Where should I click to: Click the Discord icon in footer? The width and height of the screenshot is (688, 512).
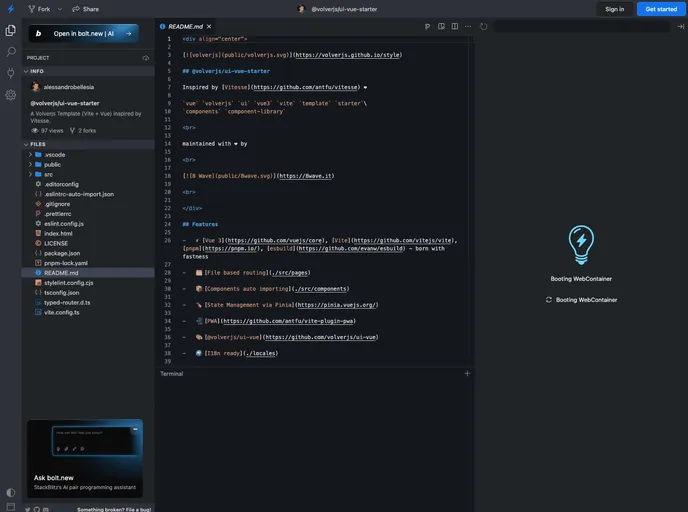pyautogui.click(x=46, y=509)
